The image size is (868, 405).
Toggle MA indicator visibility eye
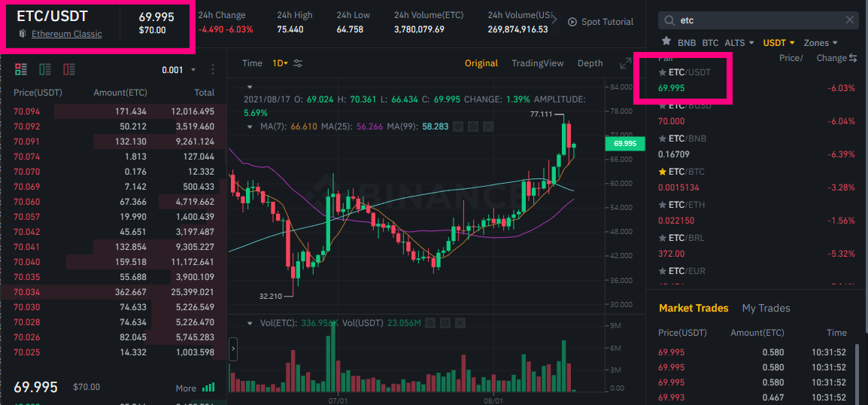(457, 127)
